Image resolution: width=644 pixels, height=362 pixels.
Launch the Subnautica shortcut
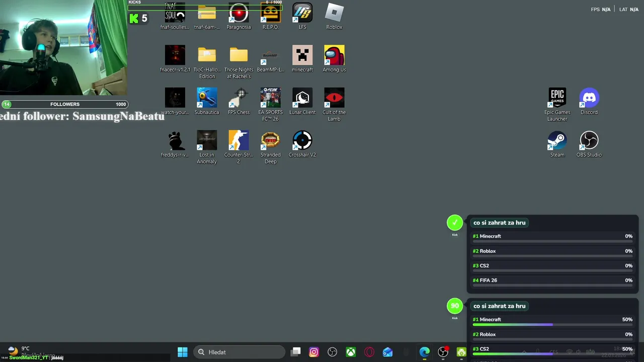tap(207, 102)
